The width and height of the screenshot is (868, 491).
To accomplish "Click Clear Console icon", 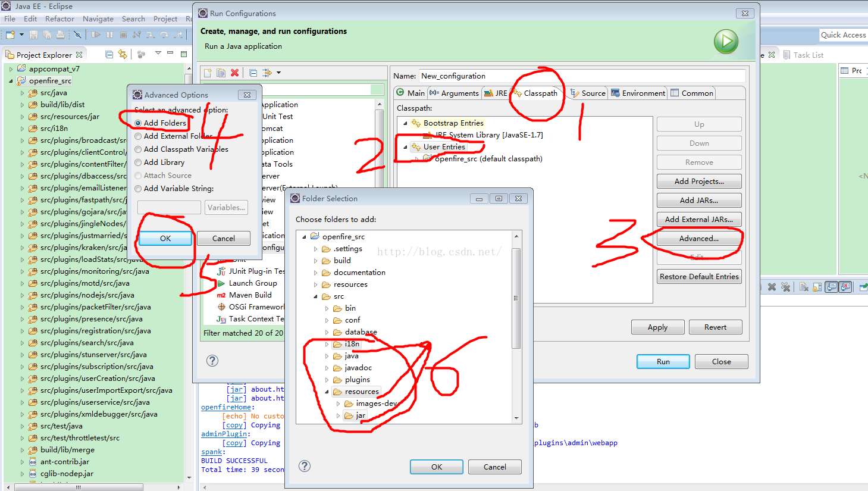I will [x=804, y=287].
